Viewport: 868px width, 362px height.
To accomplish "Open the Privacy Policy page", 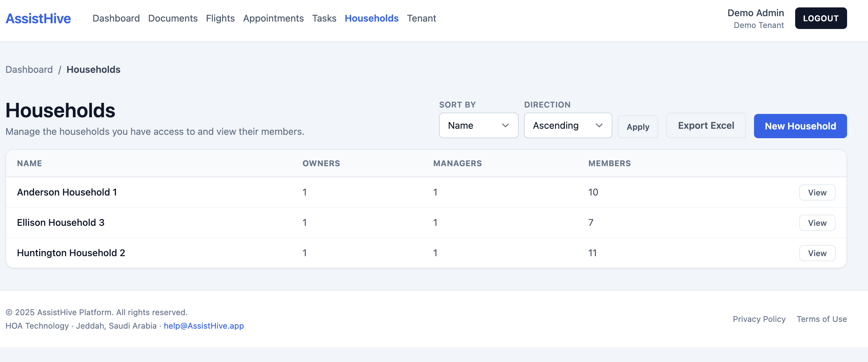I will tap(759, 319).
